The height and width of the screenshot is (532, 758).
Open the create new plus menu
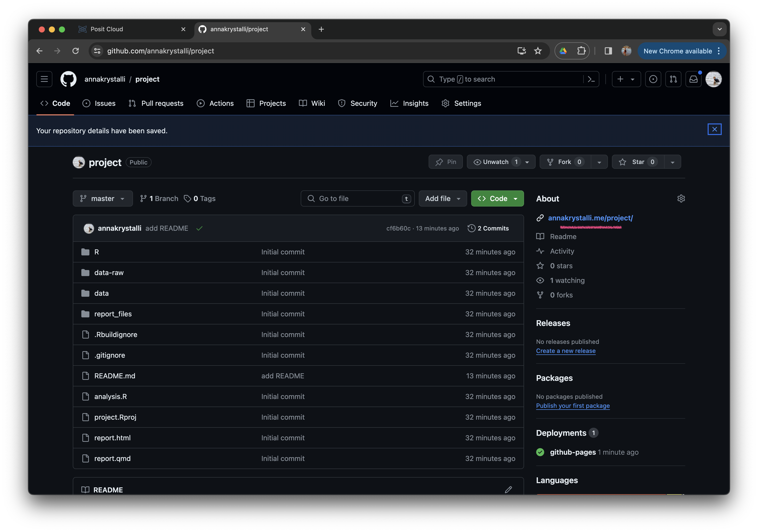pos(626,79)
